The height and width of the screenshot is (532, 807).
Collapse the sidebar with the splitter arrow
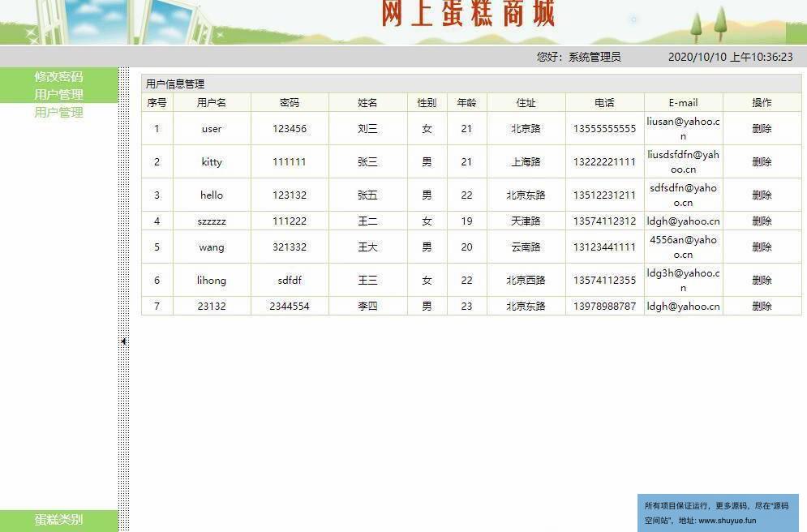point(123,341)
